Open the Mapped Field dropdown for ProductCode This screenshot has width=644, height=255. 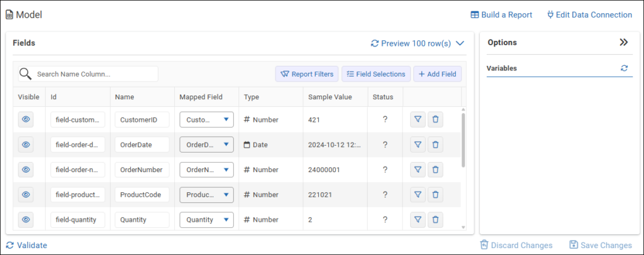[206, 195]
